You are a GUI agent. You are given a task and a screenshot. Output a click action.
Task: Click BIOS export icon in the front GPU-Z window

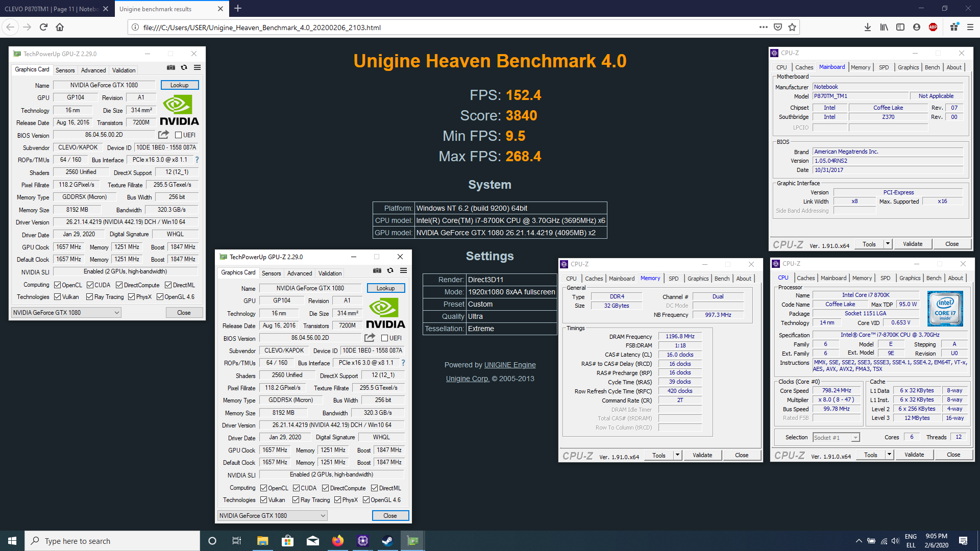click(370, 338)
